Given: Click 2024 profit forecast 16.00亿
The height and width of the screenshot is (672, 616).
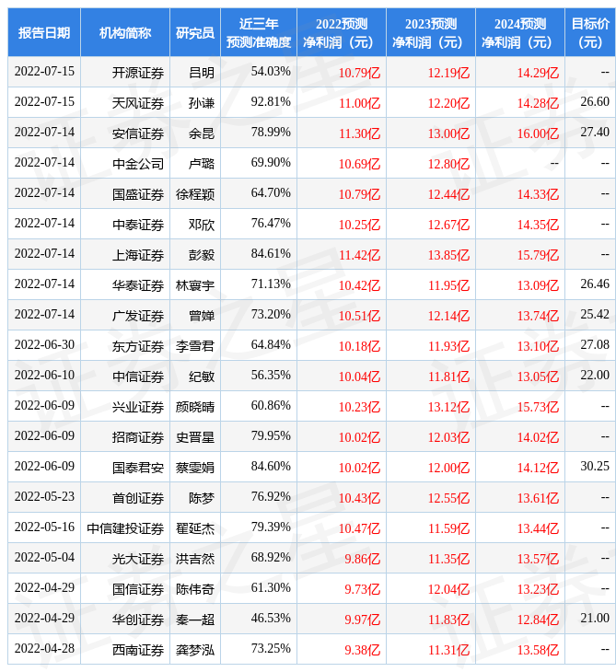Looking at the screenshot, I should 538,133.
